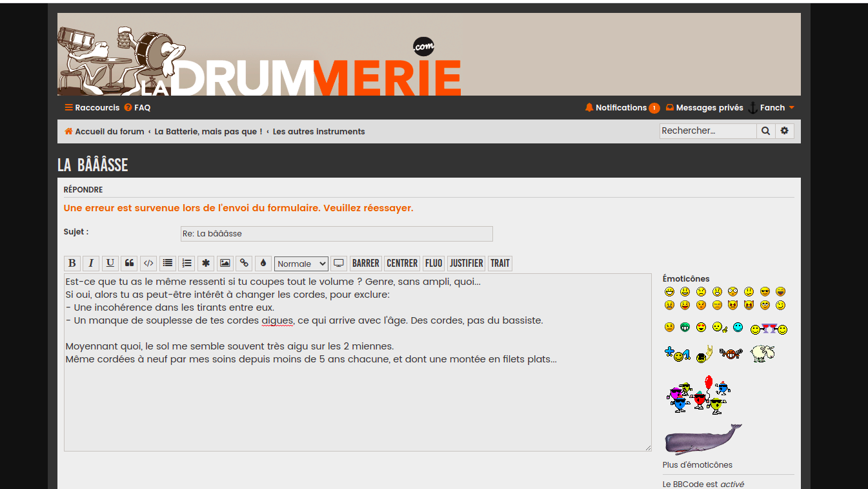Insert a code block tag
868x489 pixels.
pos(148,264)
